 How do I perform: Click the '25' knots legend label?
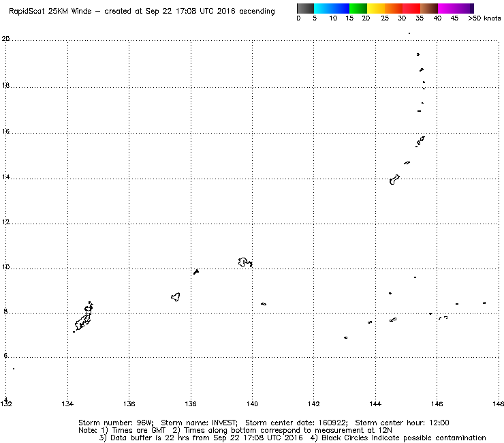[384, 18]
